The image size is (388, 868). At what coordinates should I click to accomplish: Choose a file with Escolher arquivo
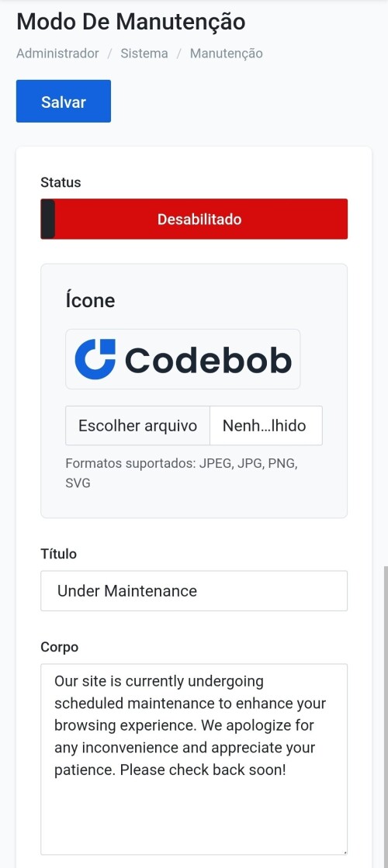tap(138, 426)
